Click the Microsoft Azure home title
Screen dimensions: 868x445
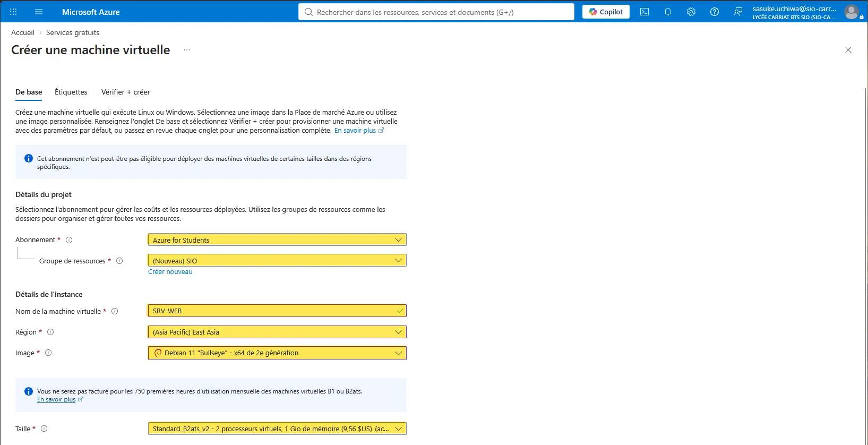(x=91, y=12)
